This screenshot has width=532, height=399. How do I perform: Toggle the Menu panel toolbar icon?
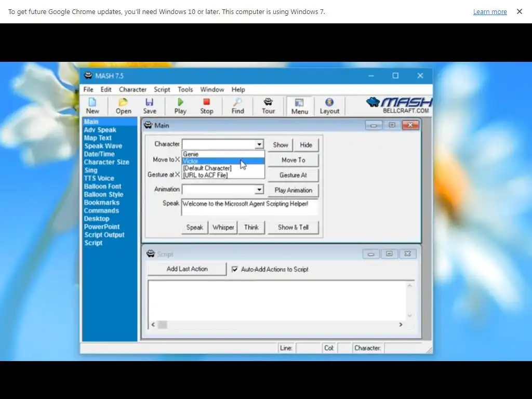[300, 106]
